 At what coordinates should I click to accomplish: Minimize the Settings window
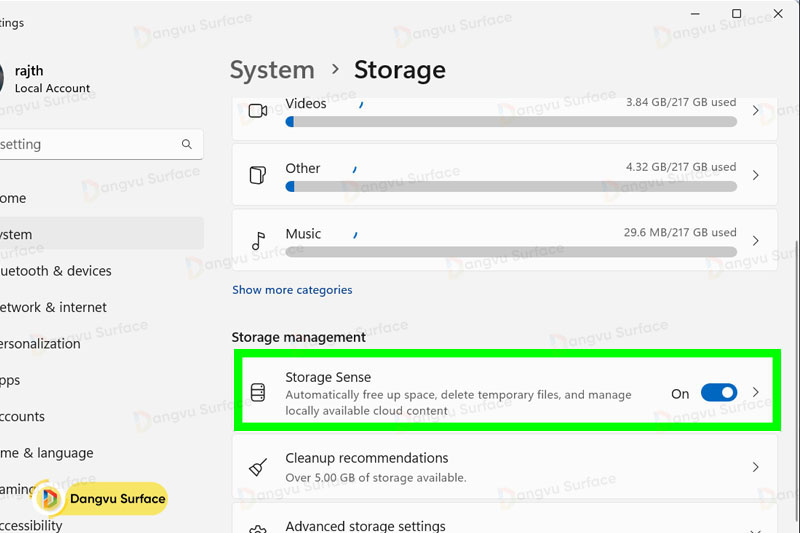(695, 14)
